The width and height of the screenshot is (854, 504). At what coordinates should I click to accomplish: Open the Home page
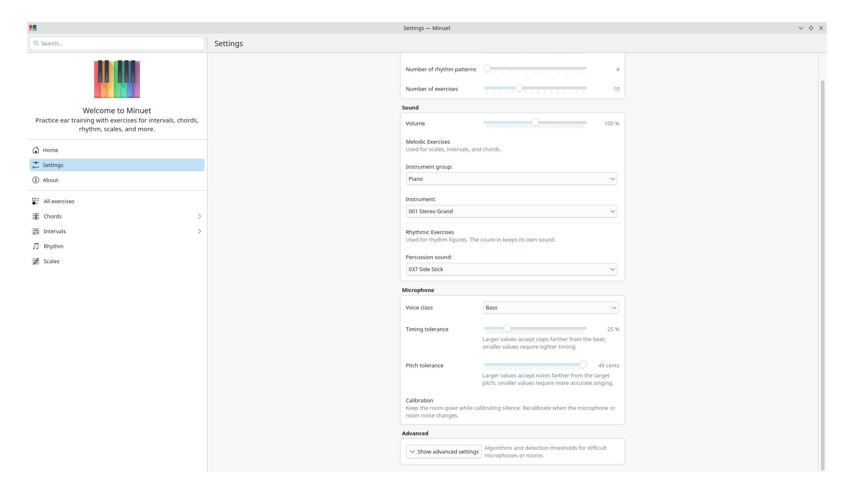tap(117, 150)
